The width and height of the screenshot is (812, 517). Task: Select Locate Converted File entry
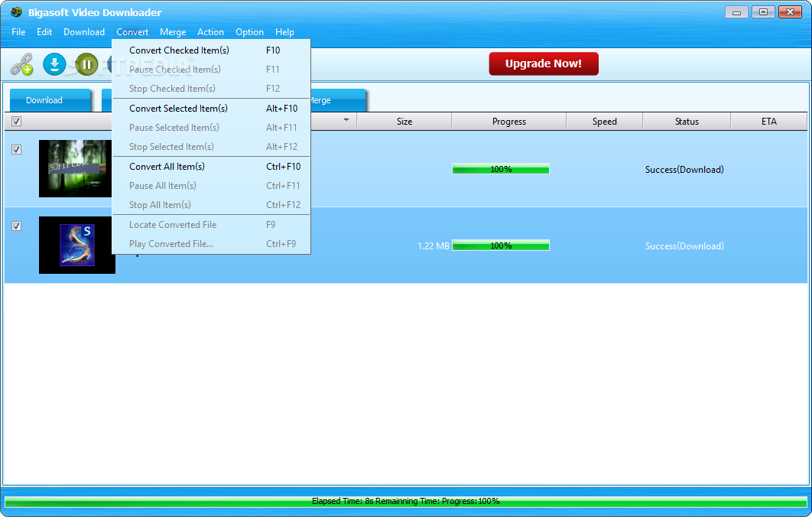point(211,225)
